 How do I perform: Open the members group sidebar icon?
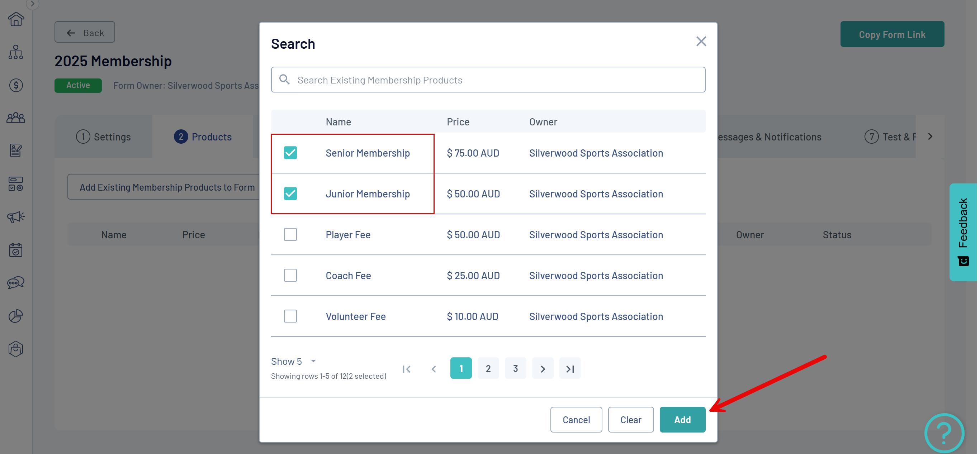click(x=15, y=118)
